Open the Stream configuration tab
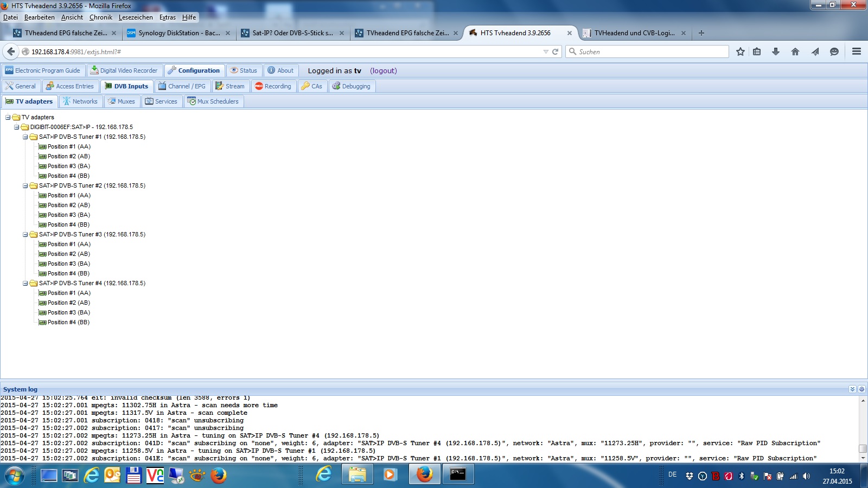The image size is (868, 488). point(230,86)
